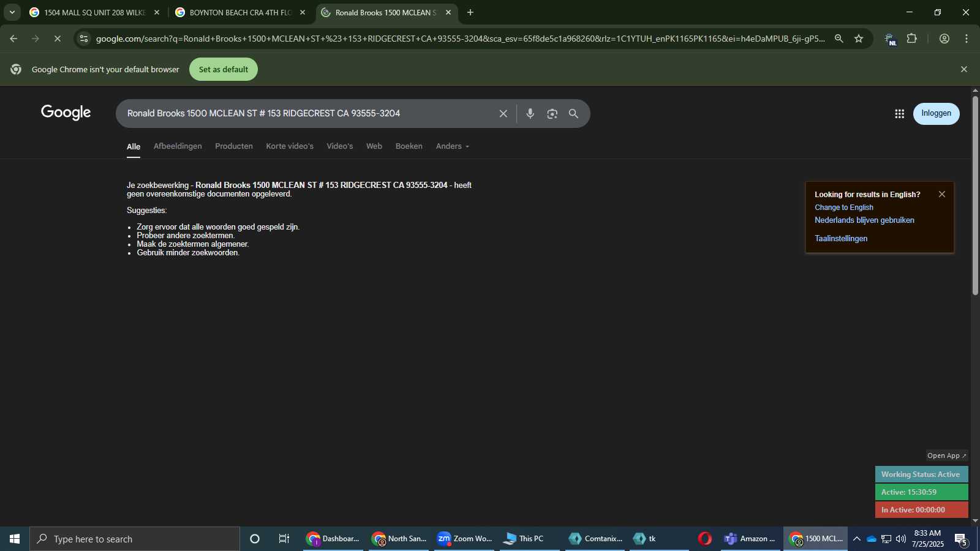
Task: Switch to Producten tab
Action: click(234, 146)
